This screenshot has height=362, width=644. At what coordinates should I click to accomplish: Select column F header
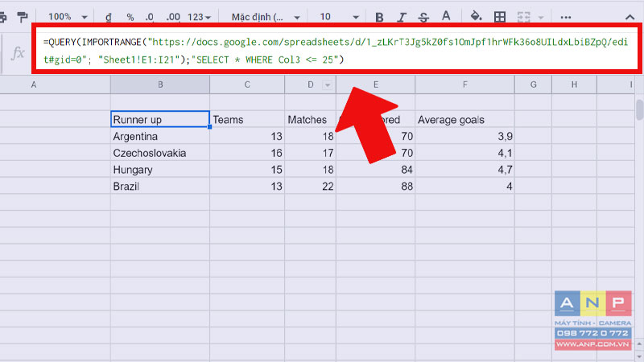[x=465, y=84]
